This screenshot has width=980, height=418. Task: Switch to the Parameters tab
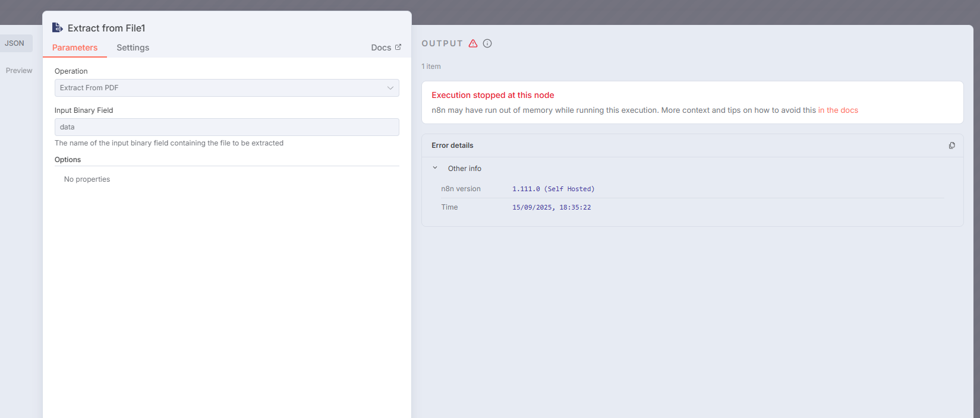pyautogui.click(x=75, y=47)
